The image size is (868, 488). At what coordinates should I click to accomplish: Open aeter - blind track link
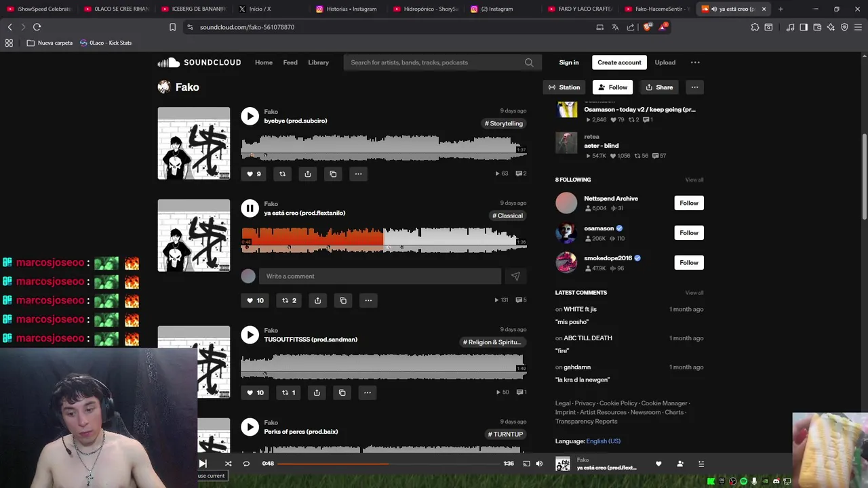pos(601,146)
